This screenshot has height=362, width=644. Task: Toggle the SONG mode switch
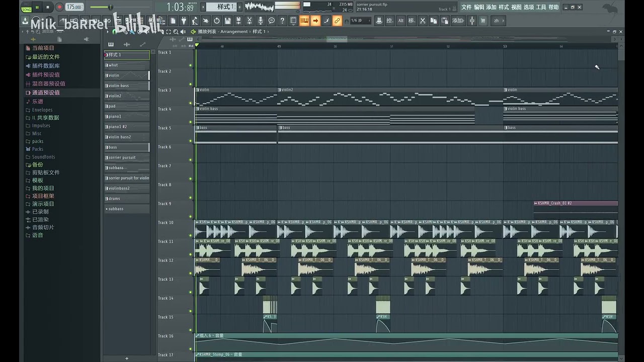(x=26, y=8)
